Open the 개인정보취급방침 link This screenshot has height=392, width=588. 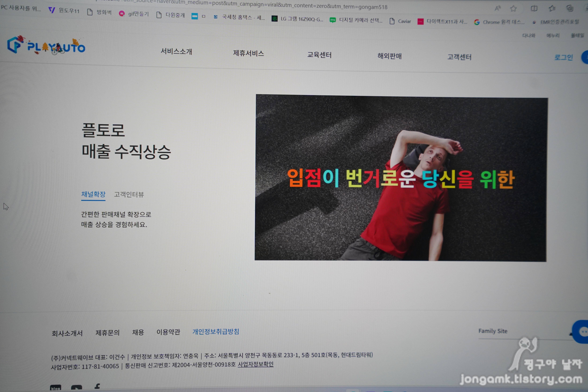coord(215,332)
